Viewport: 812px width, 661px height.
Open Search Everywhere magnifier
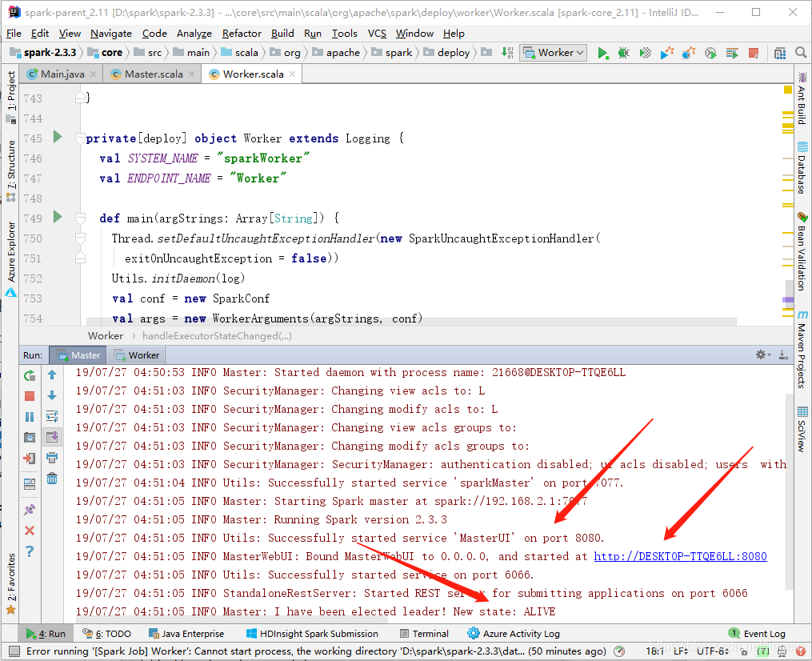(801, 53)
